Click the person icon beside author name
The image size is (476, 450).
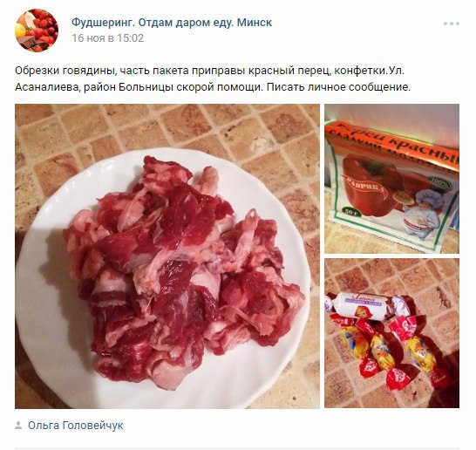click(18, 425)
